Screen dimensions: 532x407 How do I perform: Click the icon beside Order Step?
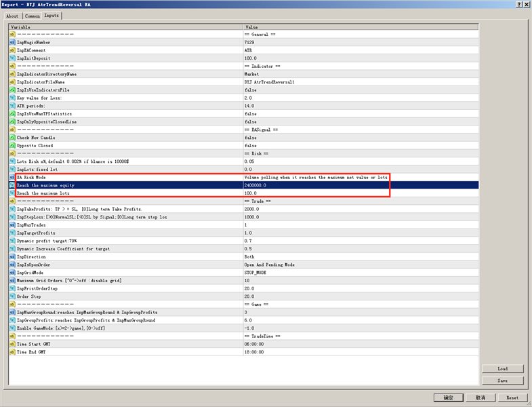12,296
